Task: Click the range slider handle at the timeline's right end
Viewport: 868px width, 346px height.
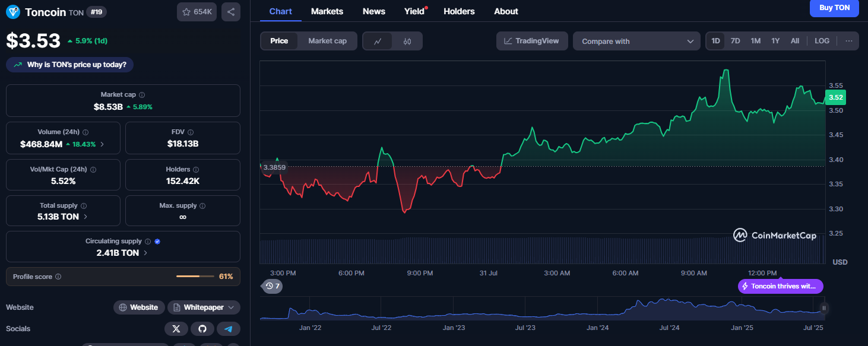Action: pyautogui.click(x=823, y=308)
